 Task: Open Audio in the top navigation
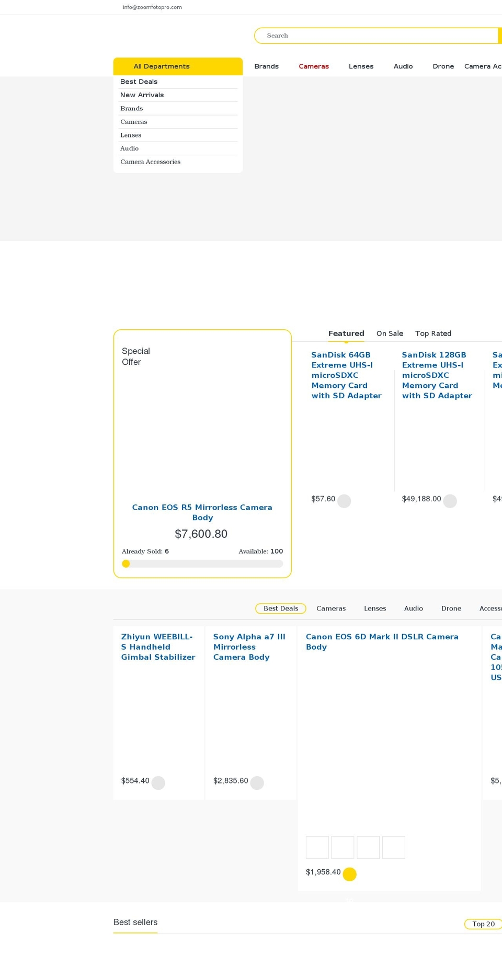[403, 66]
